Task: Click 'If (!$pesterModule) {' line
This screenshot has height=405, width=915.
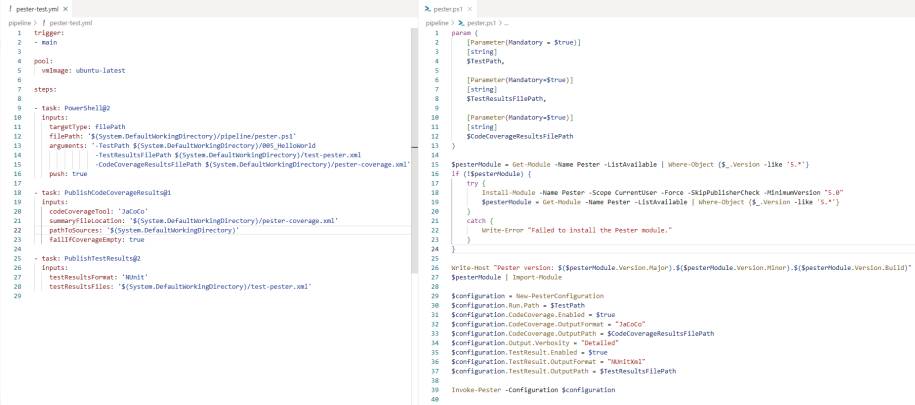Action: tap(491, 174)
